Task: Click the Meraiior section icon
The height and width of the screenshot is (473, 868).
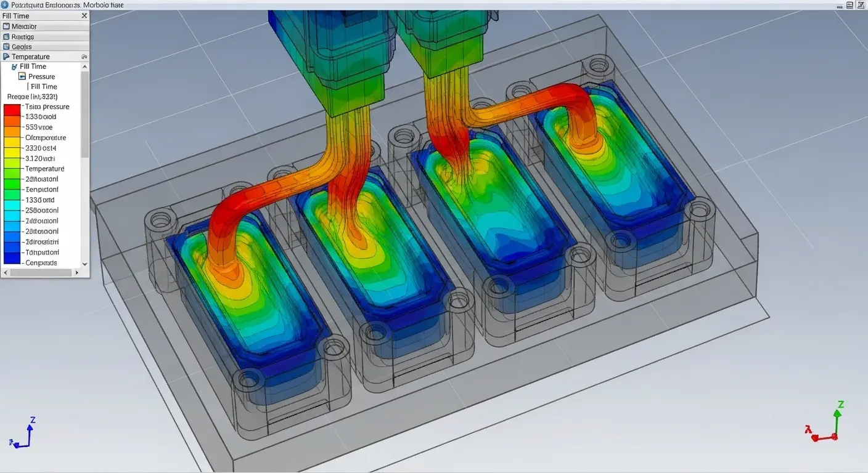Action: point(6,26)
